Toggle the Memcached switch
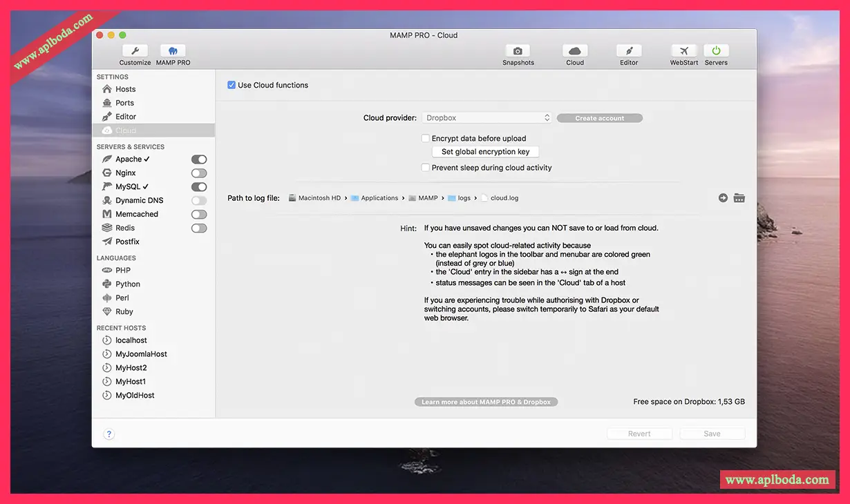 pos(199,215)
